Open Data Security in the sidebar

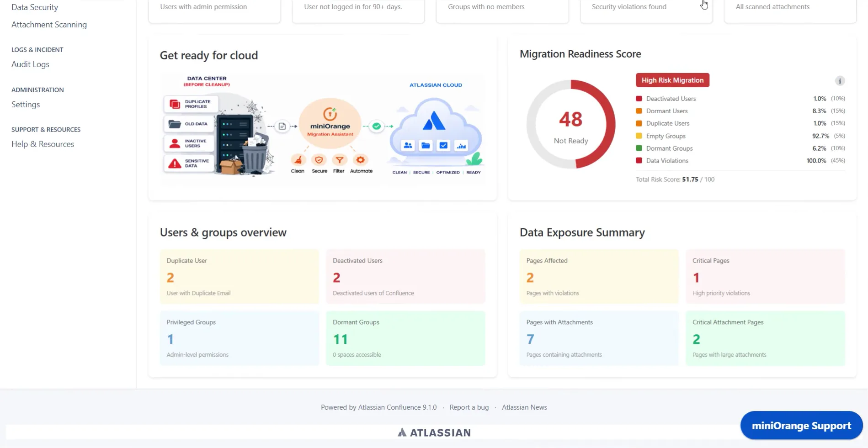(x=35, y=7)
